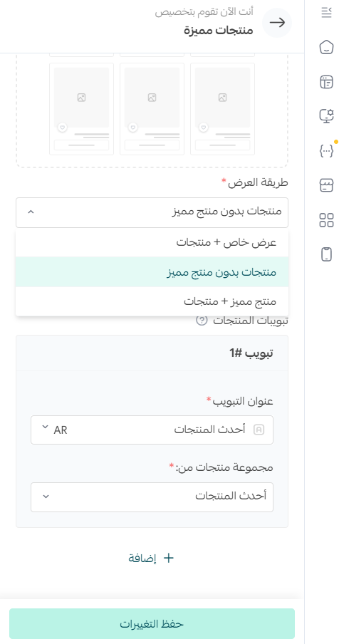Open the custom code braces icon
The image size is (339, 644).
point(326,151)
